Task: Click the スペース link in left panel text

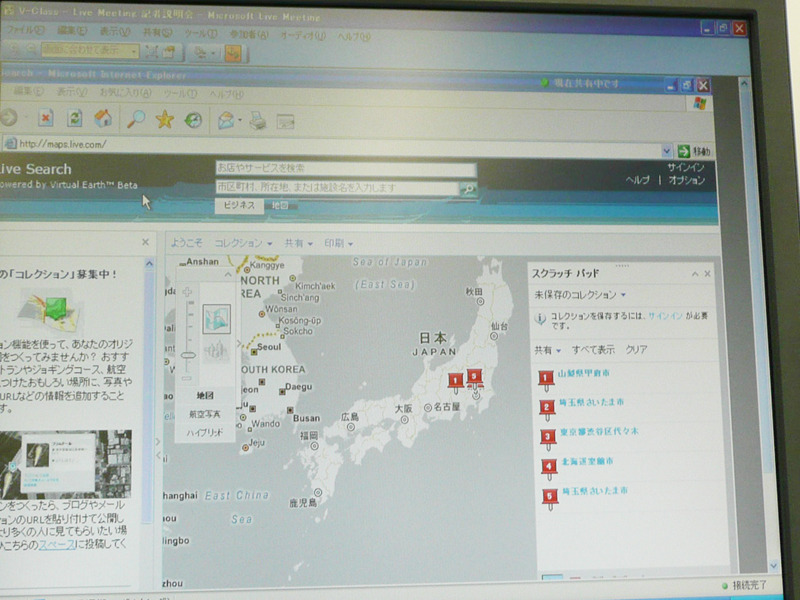Action: coord(57,545)
